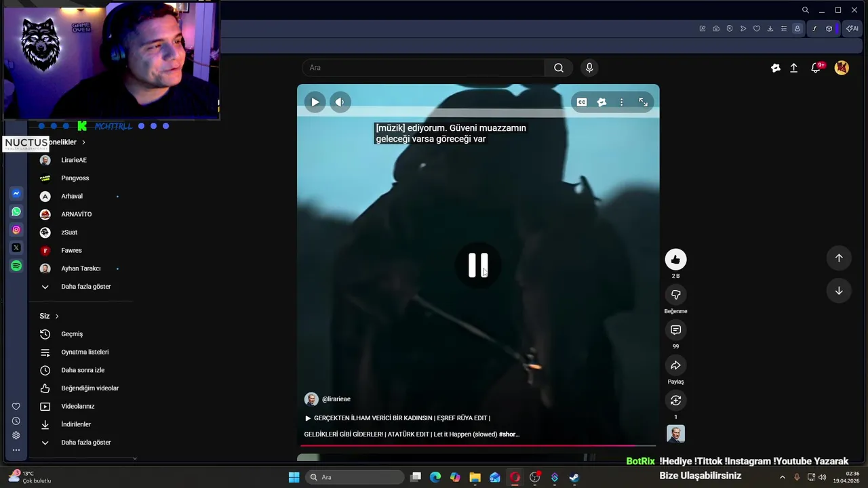
Task: Click the upload arrow icon in YouTube header
Action: coord(794,68)
